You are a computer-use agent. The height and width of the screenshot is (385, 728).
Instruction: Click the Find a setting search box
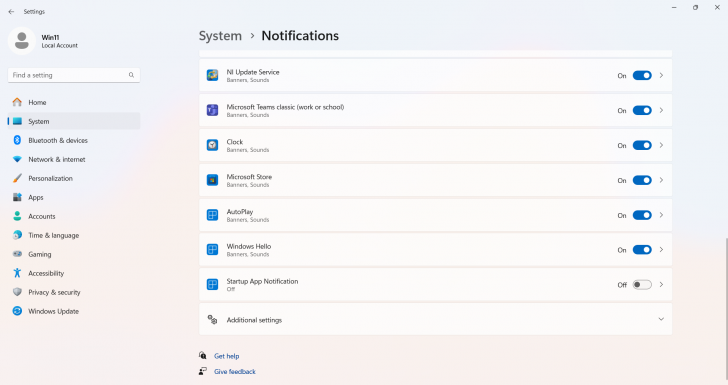coord(74,75)
